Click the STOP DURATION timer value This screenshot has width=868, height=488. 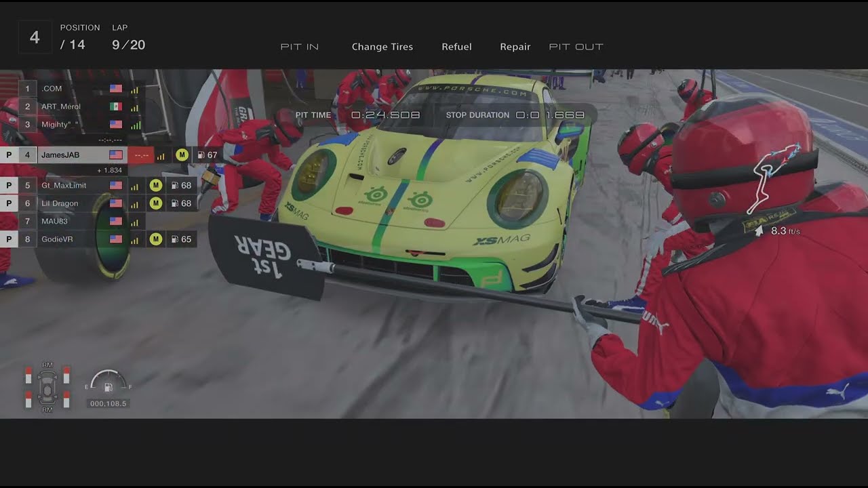(x=550, y=115)
